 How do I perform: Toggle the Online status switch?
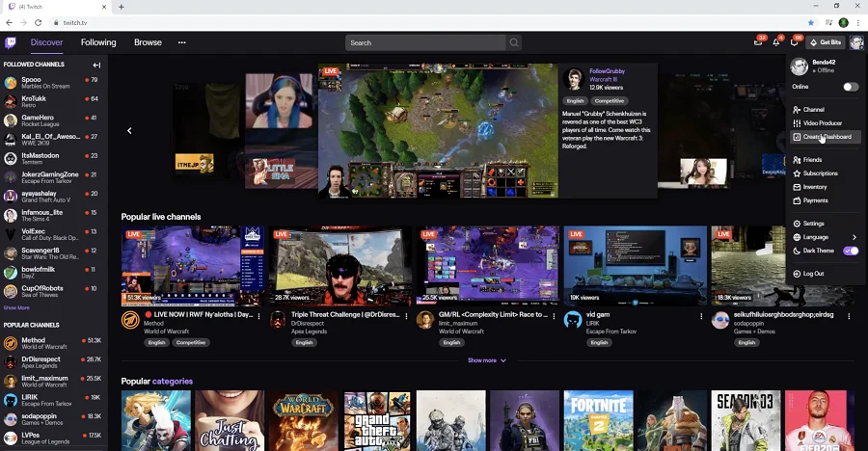pyautogui.click(x=850, y=87)
